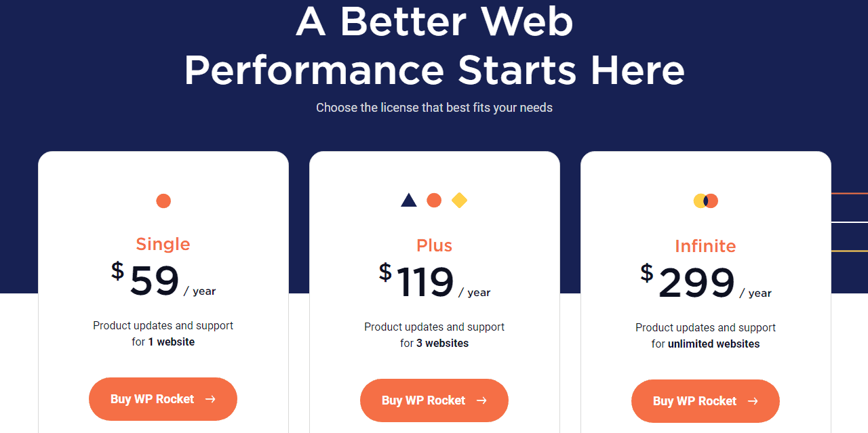Select the Infinite plan title

tap(705, 246)
